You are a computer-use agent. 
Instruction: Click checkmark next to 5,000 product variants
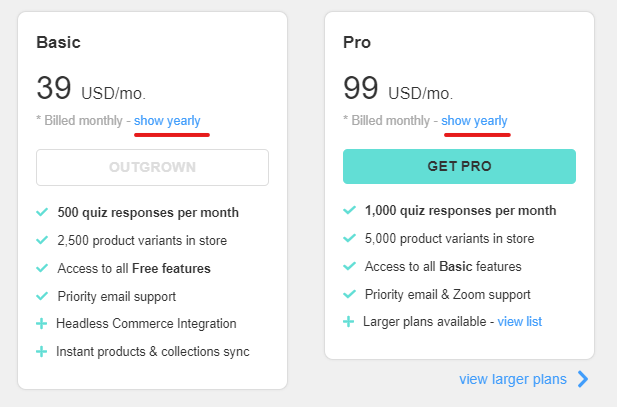[349, 238]
